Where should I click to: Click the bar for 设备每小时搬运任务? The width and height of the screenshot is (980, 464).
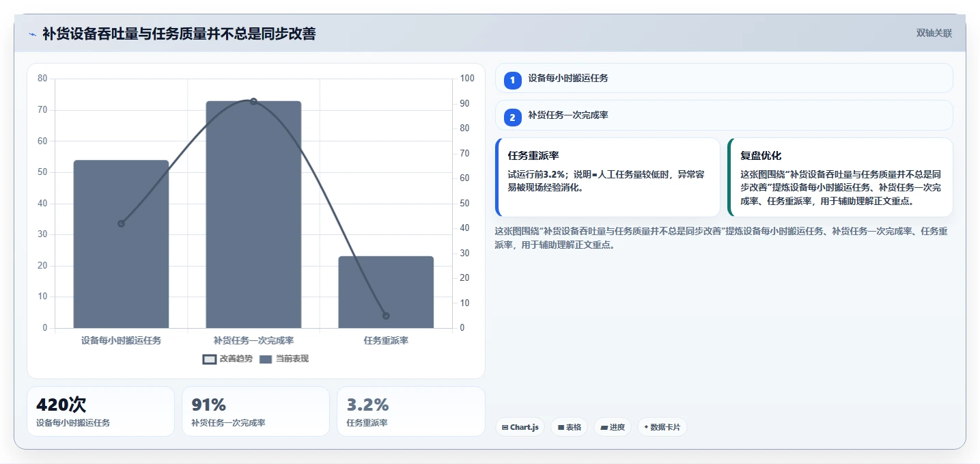tap(121, 244)
